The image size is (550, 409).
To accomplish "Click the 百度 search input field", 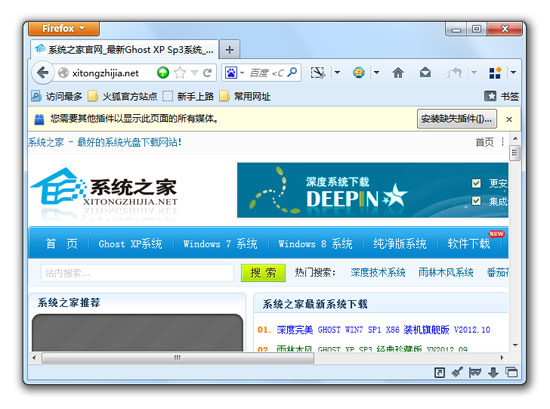I will tap(266, 73).
